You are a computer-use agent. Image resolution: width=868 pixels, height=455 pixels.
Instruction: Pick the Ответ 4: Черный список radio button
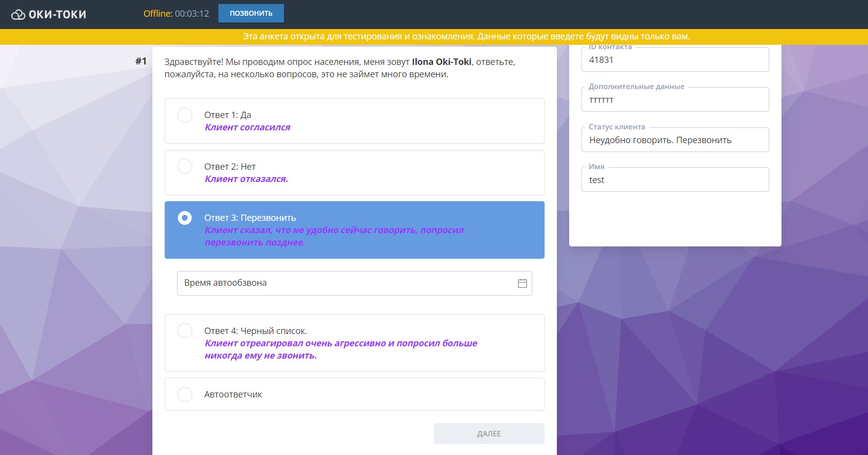185,331
